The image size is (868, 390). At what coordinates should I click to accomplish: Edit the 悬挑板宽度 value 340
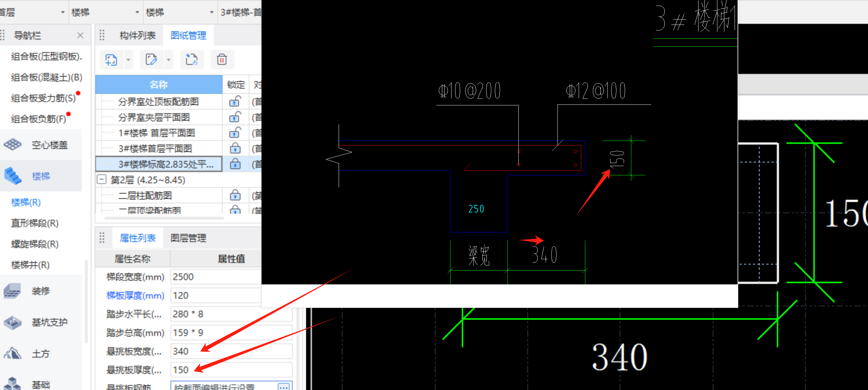[231, 351]
